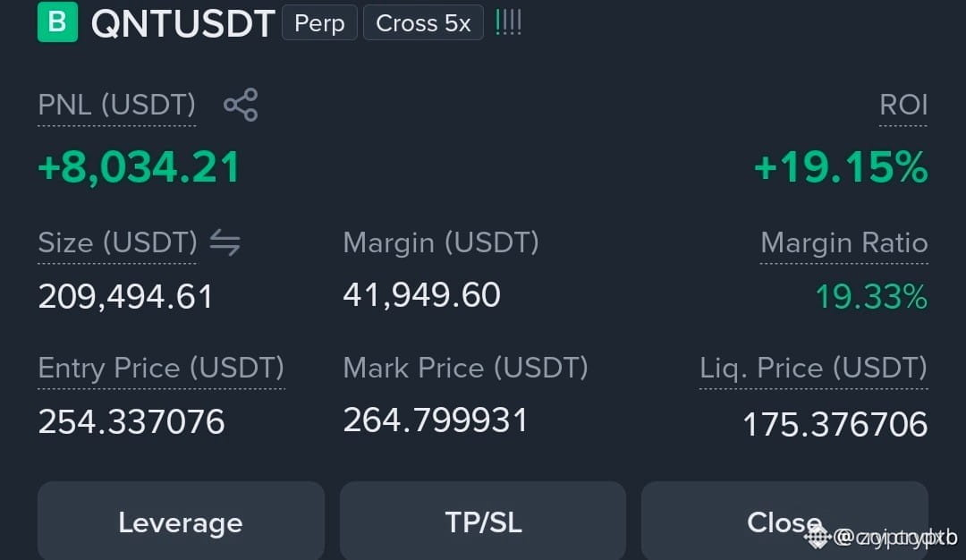Tap the Size (USDT) label

click(118, 242)
